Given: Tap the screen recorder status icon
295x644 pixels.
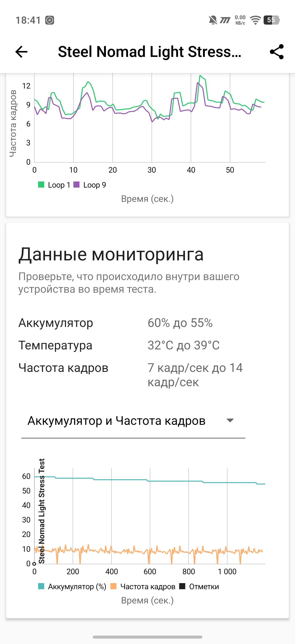Looking at the screenshot, I should pyautogui.click(x=49, y=20).
